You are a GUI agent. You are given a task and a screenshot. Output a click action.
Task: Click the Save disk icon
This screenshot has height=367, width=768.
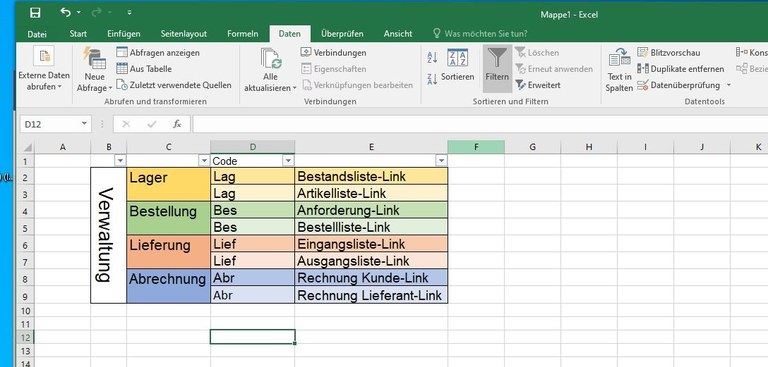[35, 13]
